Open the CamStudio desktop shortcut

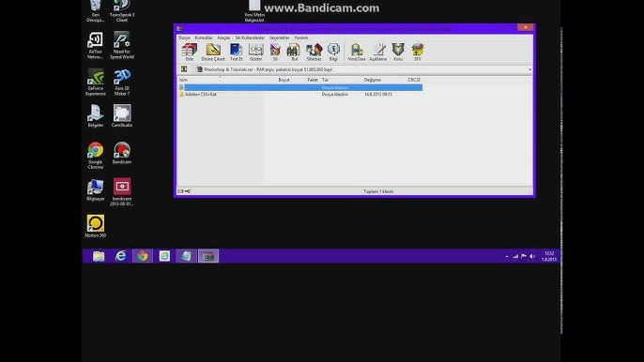[122, 115]
